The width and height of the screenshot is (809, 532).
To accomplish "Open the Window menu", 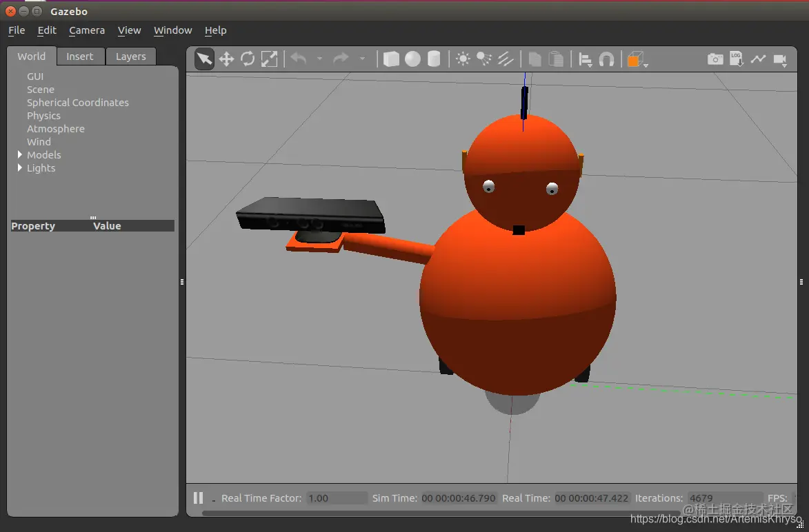I will pos(173,30).
